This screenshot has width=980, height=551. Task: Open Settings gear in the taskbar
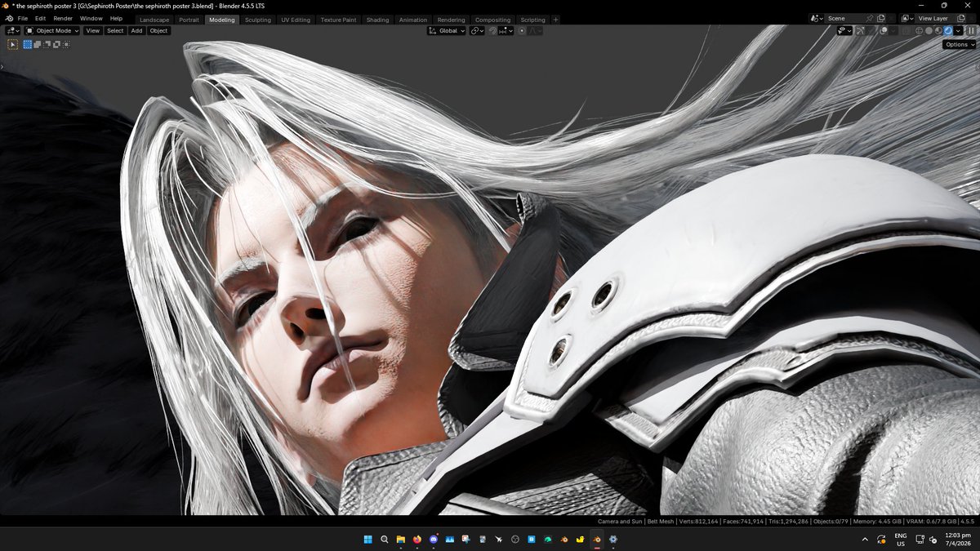613,540
